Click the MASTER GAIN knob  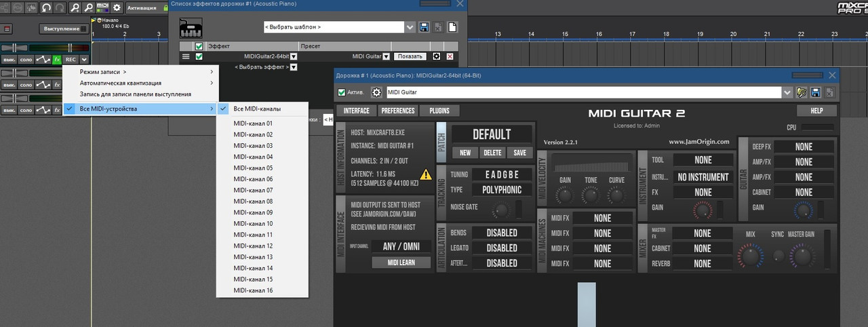pyautogui.click(x=804, y=256)
